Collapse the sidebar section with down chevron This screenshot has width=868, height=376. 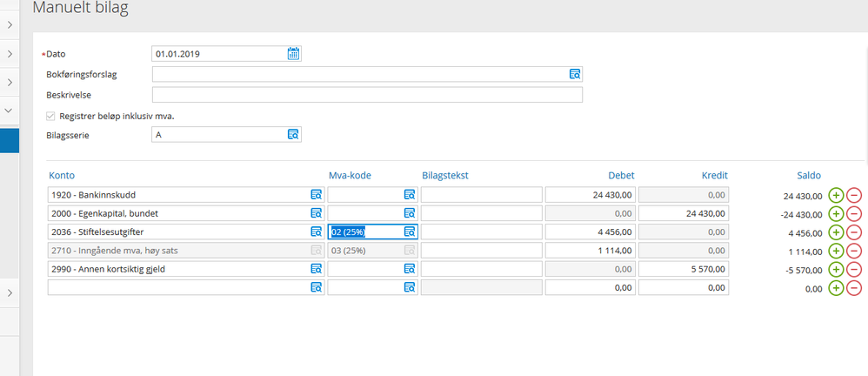coord(10,111)
